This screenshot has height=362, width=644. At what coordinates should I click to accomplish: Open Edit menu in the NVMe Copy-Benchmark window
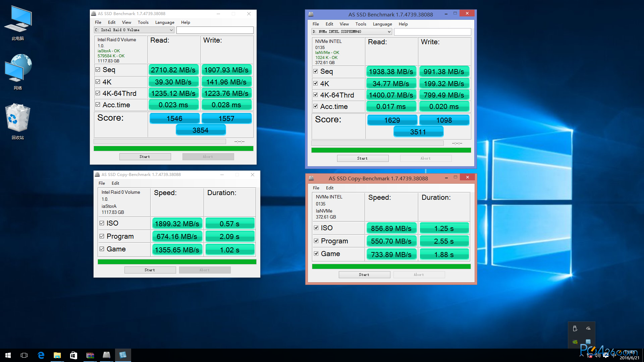pos(330,188)
